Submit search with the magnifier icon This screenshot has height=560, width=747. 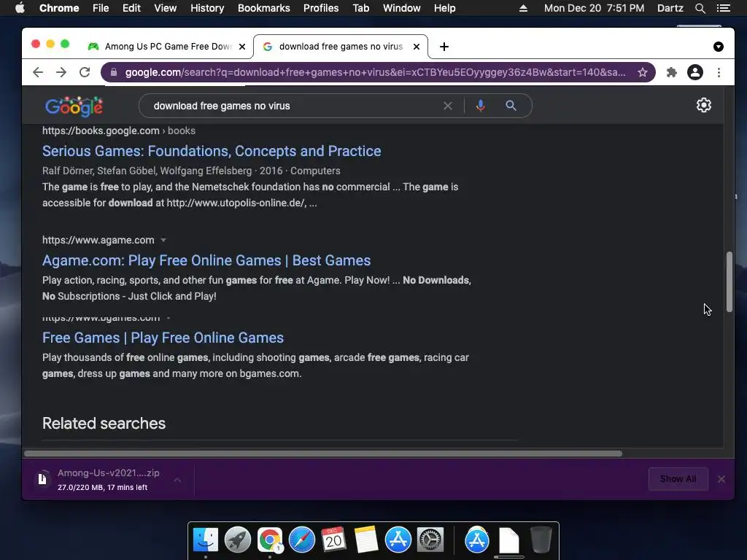pos(511,106)
